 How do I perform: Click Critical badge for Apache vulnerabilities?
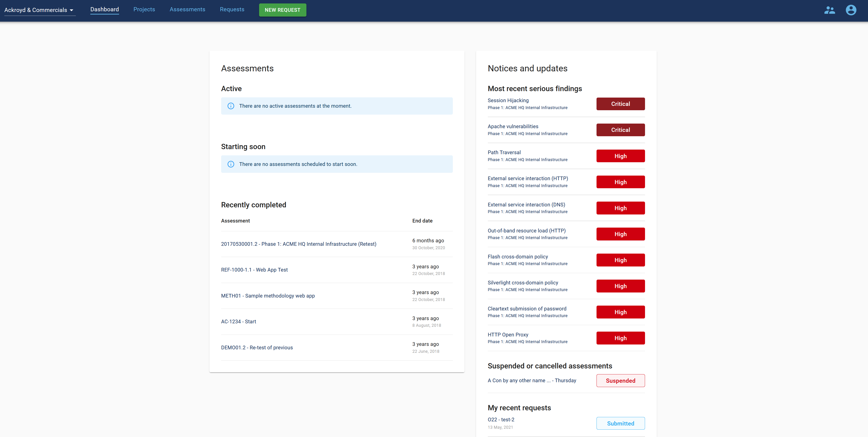[x=620, y=130]
